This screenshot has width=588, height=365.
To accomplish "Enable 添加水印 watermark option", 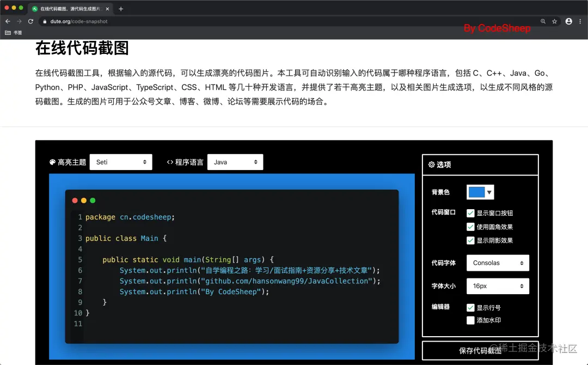I will point(470,320).
